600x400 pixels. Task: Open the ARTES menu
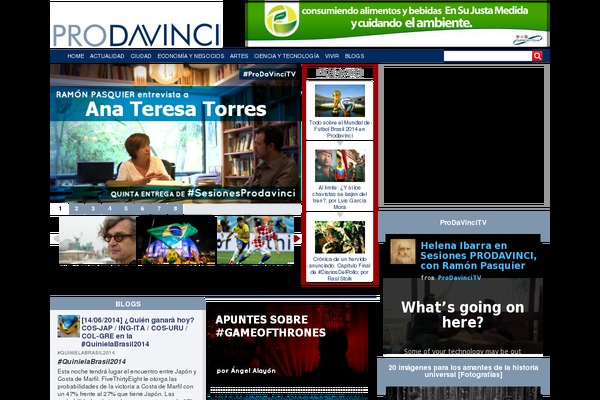click(x=239, y=56)
